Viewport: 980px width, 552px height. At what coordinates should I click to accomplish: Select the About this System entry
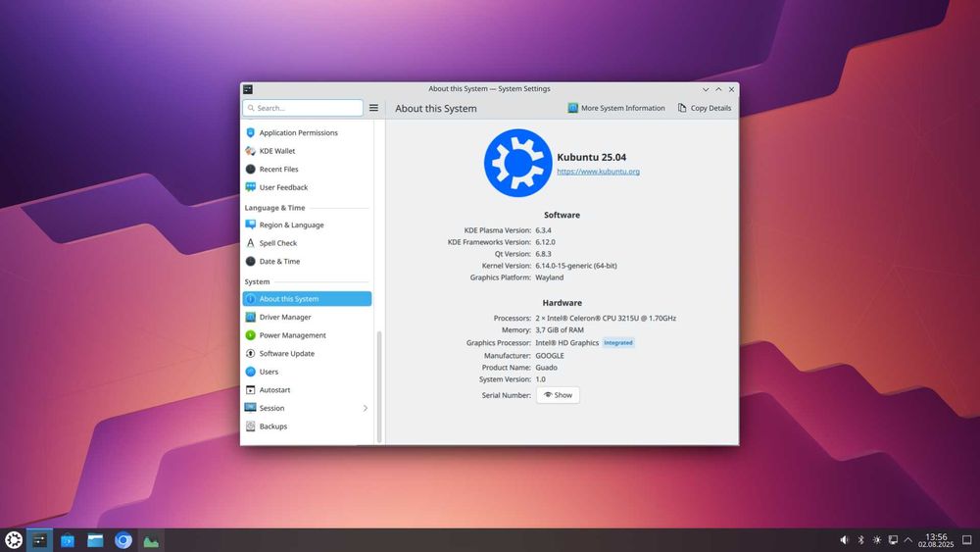coord(307,299)
